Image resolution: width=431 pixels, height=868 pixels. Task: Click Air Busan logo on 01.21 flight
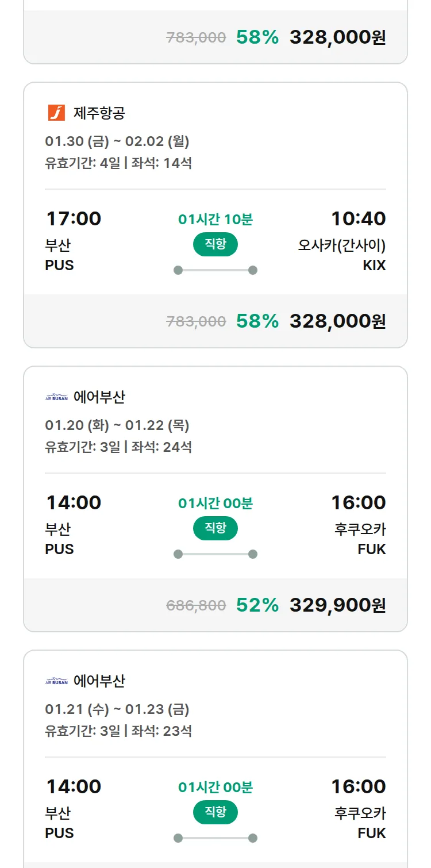[56, 681]
